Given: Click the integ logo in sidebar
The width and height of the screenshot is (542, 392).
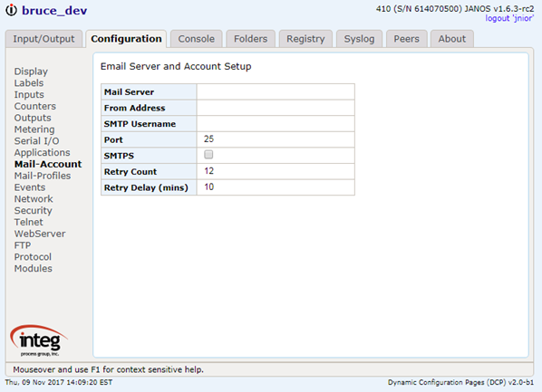Looking at the screenshot, I should [39, 340].
